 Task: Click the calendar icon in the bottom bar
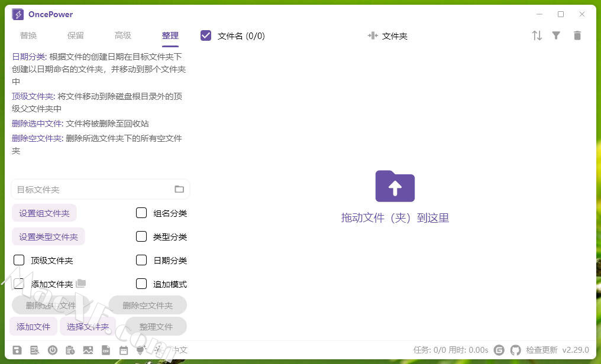tap(124, 350)
